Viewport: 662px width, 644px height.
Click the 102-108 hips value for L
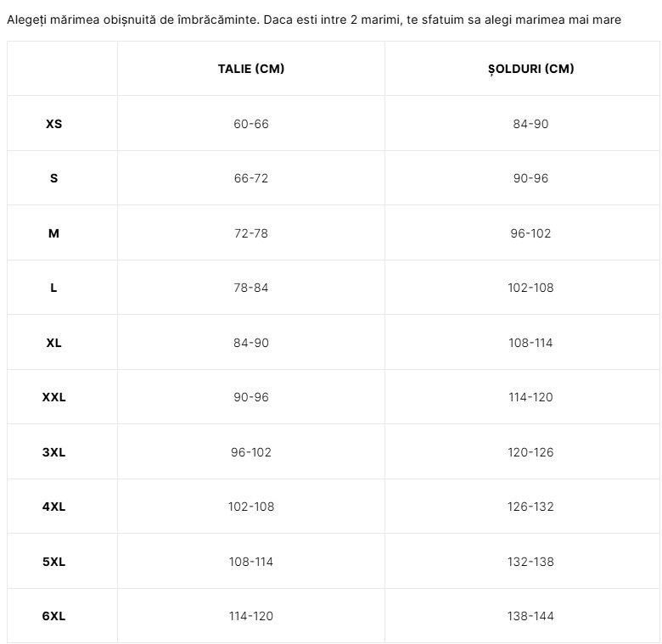(x=530, y=288)
